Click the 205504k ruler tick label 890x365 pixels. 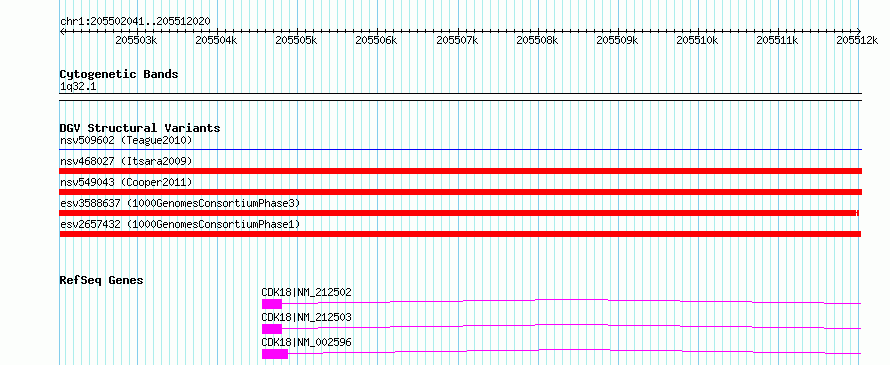(x=216, y=40)
